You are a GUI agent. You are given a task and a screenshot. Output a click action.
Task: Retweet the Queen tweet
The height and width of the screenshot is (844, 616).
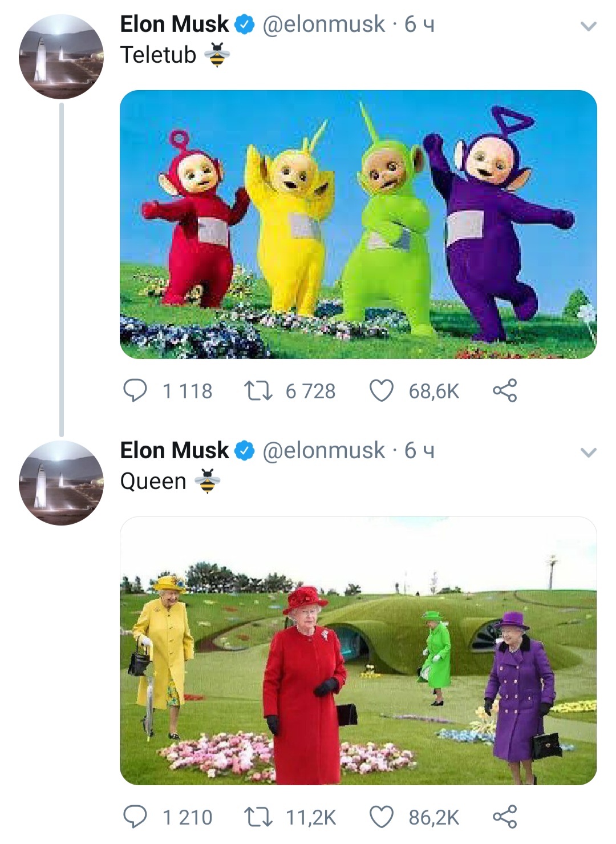click(258, 817)
